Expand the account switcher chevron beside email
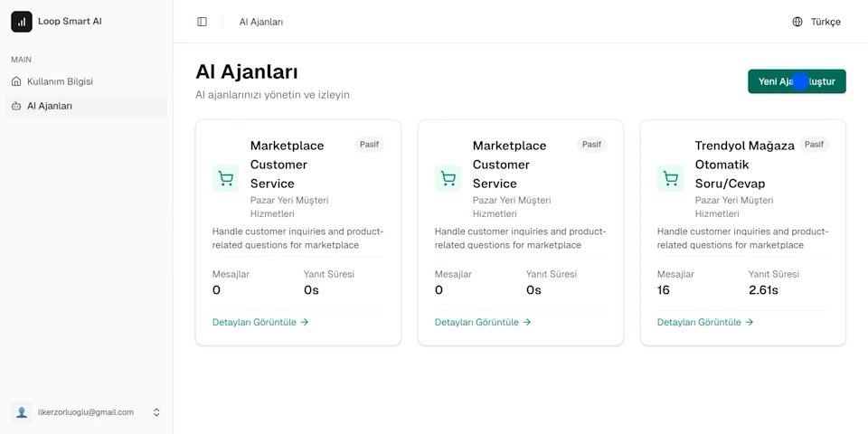 pos(156,412)
